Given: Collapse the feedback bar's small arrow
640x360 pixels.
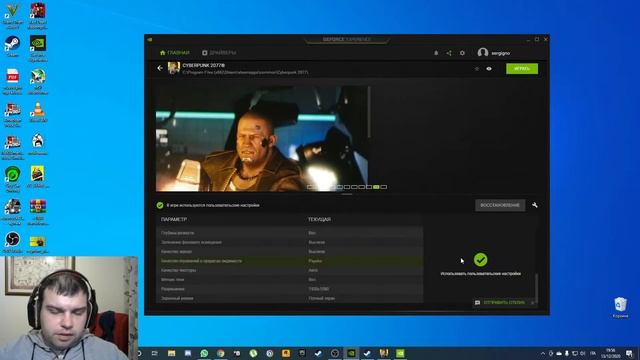Looking at the screenshot, I should (x=532, y=303).
